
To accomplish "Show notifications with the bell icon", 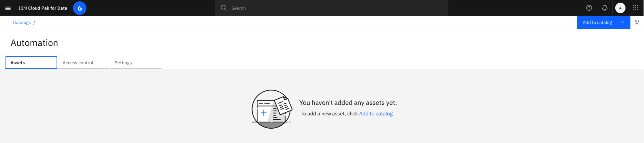I will (x=605, y=8).
